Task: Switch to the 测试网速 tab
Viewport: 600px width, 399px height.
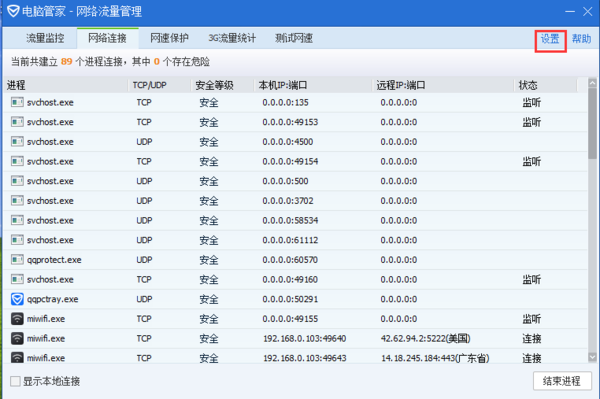Action: pyautogui.click(x=294, y=38)
